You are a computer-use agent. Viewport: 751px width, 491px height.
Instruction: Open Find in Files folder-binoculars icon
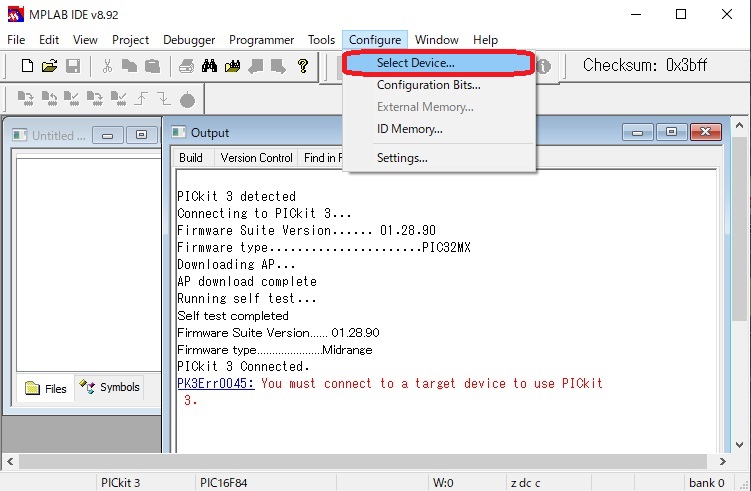[x=232, y=66]
